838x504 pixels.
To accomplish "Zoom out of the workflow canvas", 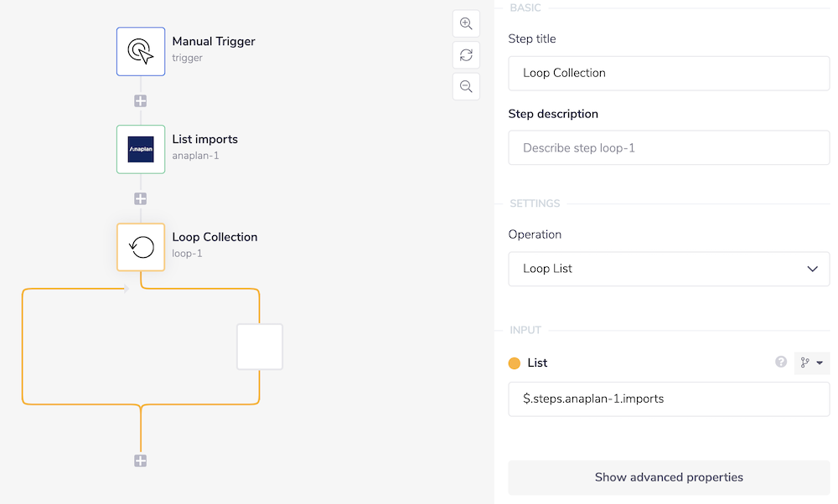I will pyautogui.click(x=466, y=86).
